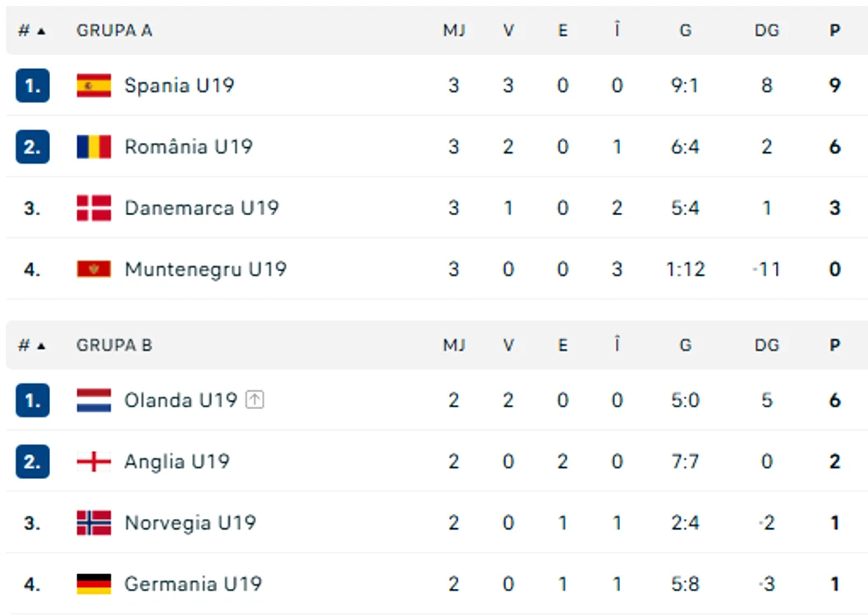868x616 pixels.
Task: Click the blue rank 1 badge for Spania
Action: tap(33, 85)
